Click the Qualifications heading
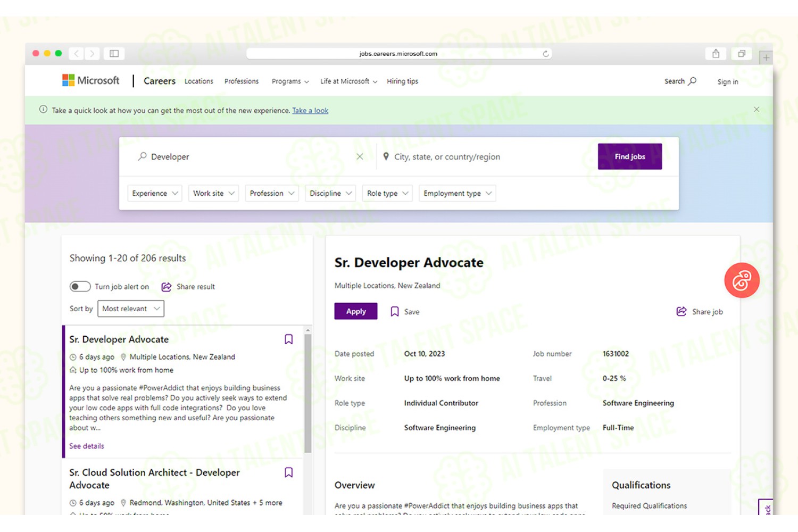Image resolution: width=798 pixels, height=532 pixels. coord(641,485)
